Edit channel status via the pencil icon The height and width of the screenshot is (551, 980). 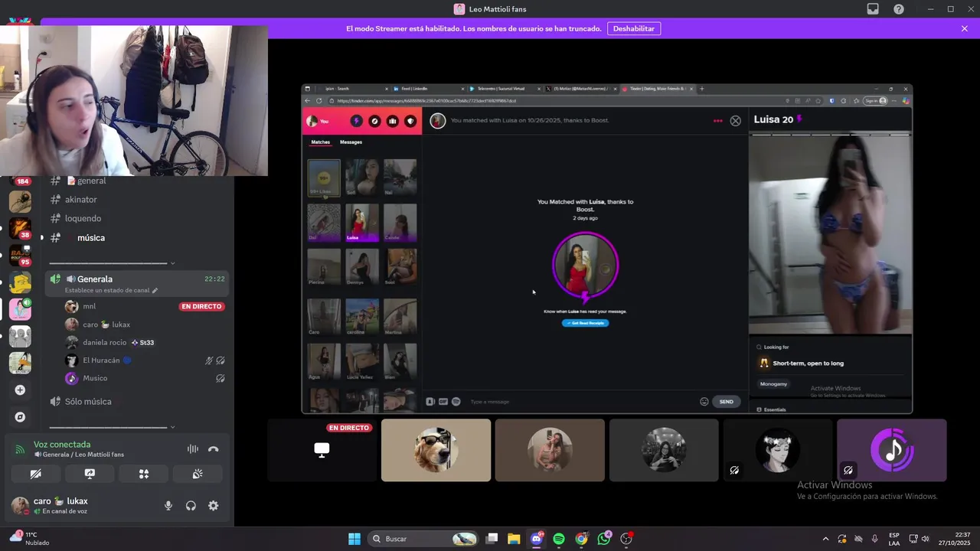(155, 291)
